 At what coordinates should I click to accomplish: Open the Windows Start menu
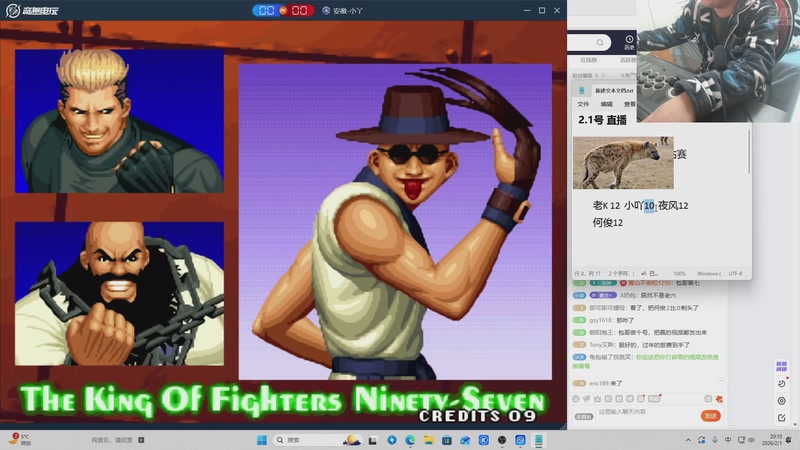coord(262,440)
